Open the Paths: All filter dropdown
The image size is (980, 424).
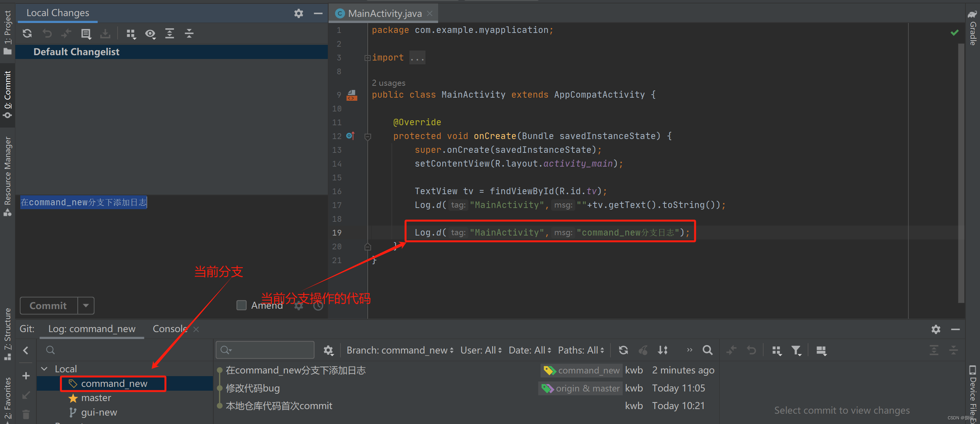(581, 350)
